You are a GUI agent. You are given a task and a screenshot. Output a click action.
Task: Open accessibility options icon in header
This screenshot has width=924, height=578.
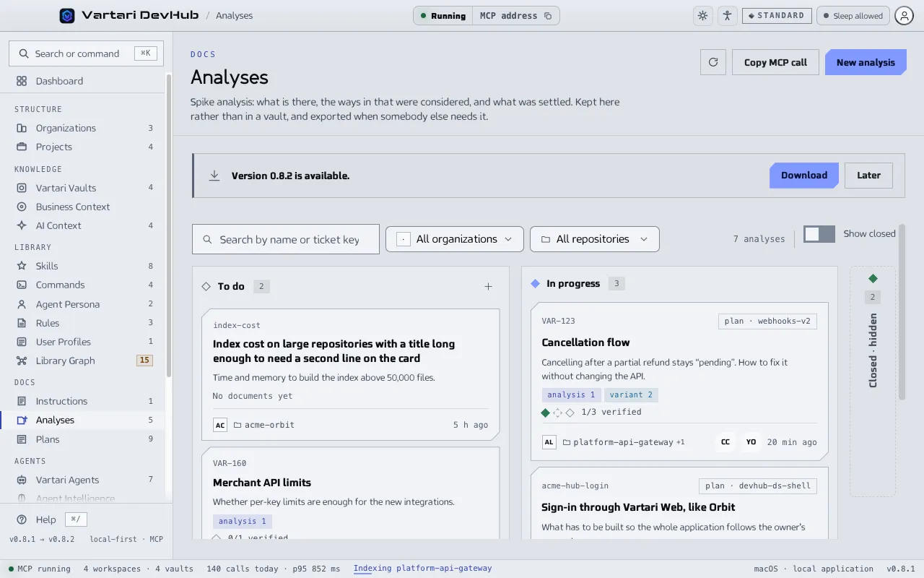point(727,16)
